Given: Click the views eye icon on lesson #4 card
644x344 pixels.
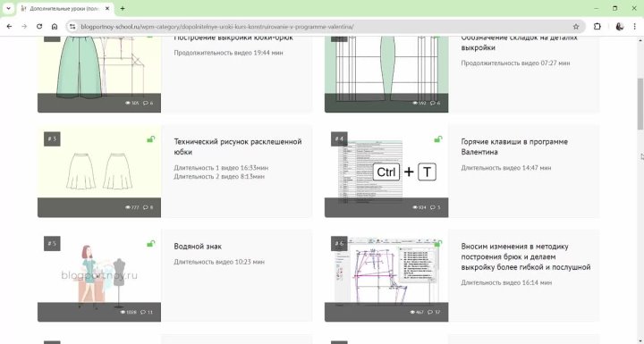Looking at the screenshot, I should coord(415,207).
